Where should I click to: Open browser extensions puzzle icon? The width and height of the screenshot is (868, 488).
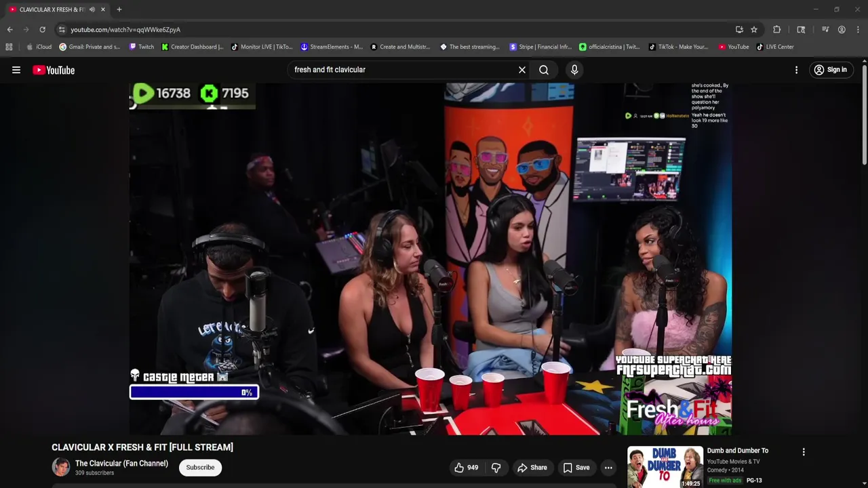point(777,30)
